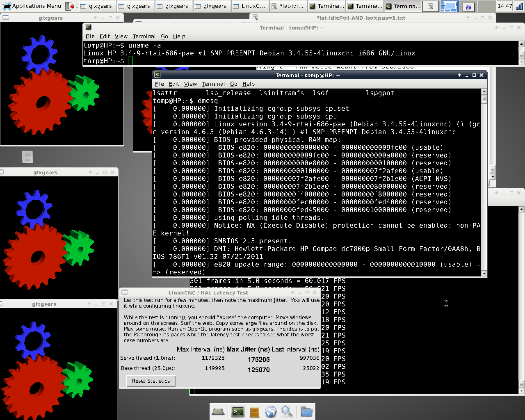This screenshot has height=420, width=525.
Task: Activate the *lat-idl text file taskbar button
Action: (288, 6)
